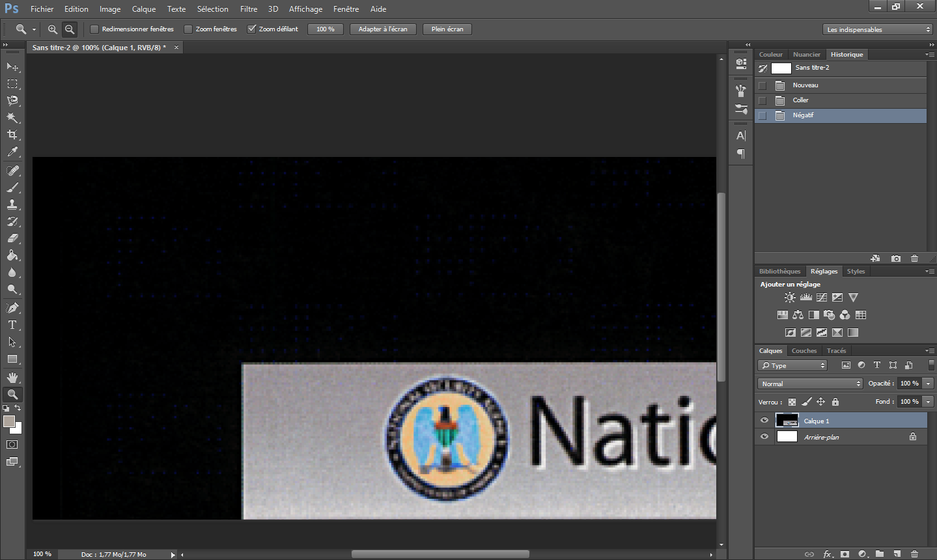Image resolution: width=937 pixels, height=560 pixels.
Task: Open status bar info arrow
Action: pos(173,555)
